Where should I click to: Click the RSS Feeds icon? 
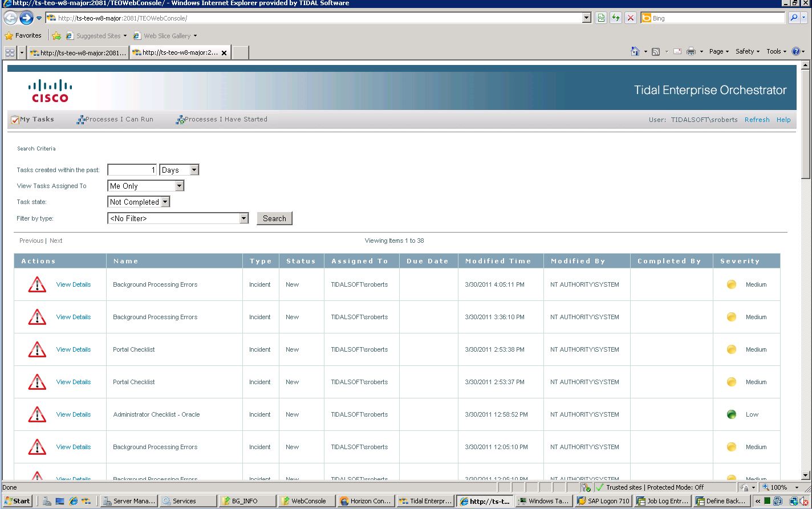pyautogui.click(x=656, y=51)
